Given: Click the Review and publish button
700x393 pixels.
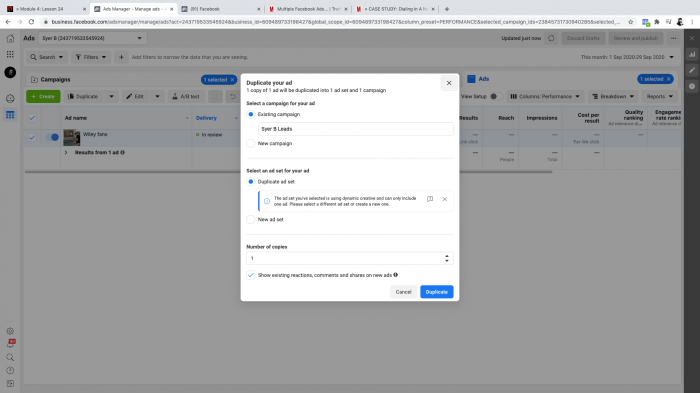Looking at the screenshot, I should 635,38.
